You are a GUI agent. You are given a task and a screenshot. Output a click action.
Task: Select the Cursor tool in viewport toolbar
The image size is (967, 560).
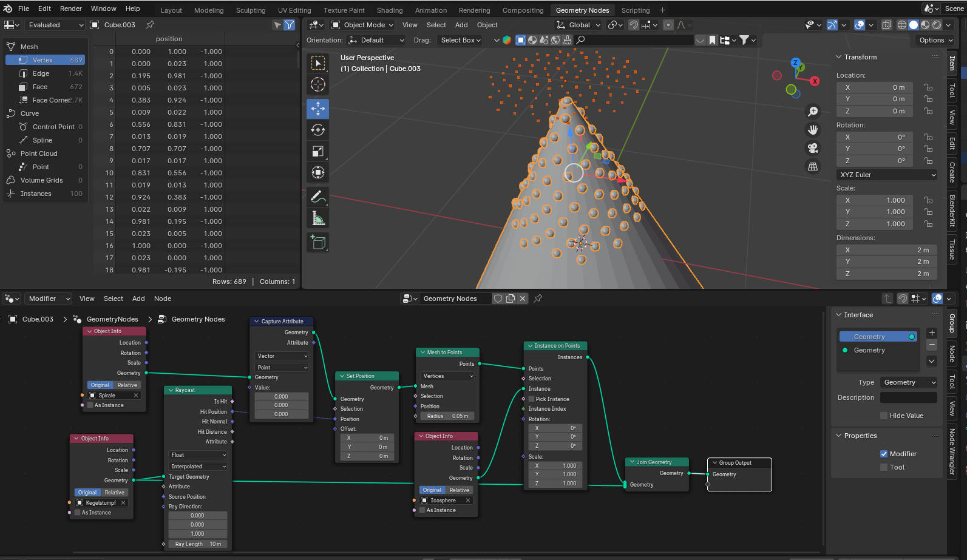[x=317, y=85]
